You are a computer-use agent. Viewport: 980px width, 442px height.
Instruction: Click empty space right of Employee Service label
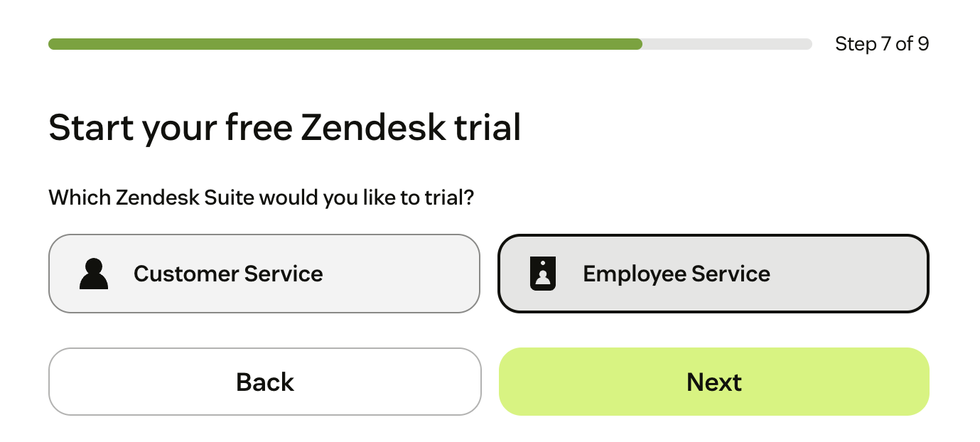pos(846,274)
